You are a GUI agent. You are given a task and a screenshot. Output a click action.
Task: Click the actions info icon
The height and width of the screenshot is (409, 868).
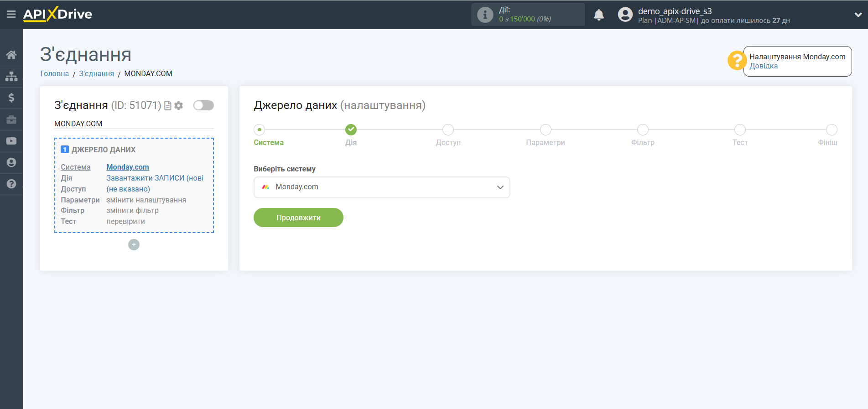tap(485, 15)
